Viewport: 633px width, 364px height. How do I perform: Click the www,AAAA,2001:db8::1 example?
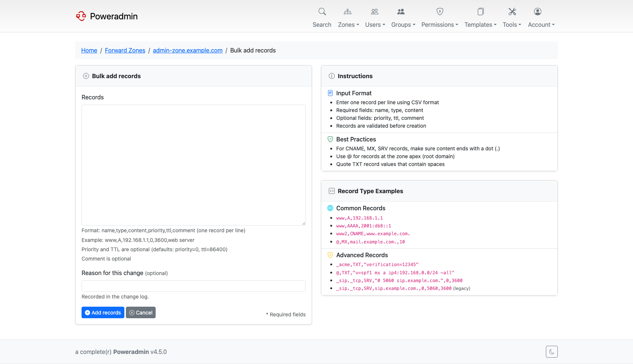(x=363, y=226)
